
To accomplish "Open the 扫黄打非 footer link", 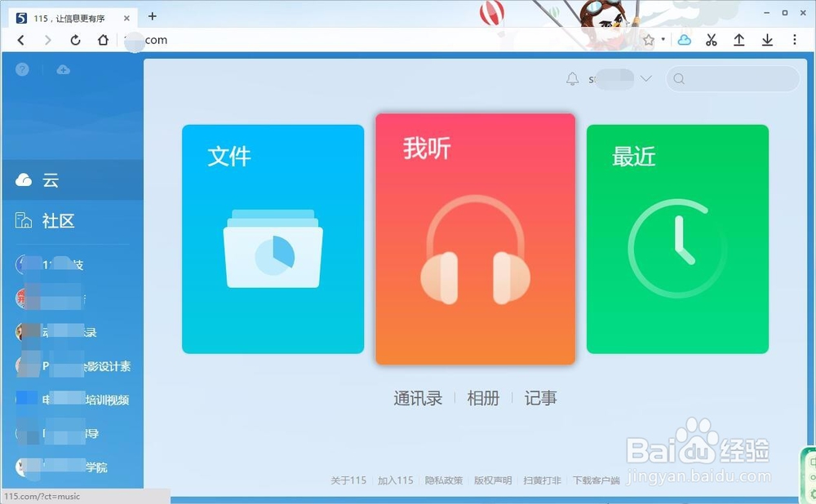I will (x=543, y=480).
